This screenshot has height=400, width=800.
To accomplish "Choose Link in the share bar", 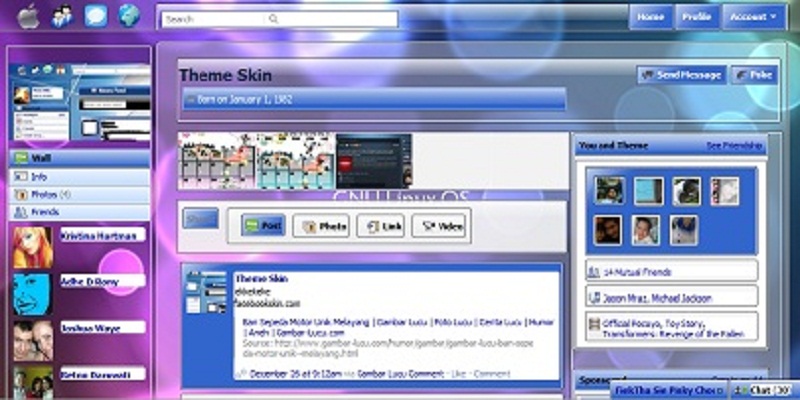I will point(381,226).
